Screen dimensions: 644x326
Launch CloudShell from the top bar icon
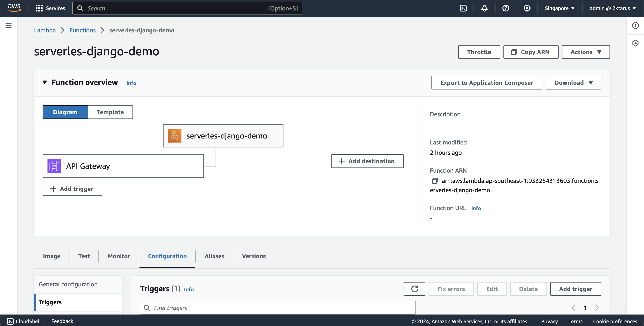tap(463, 8)
